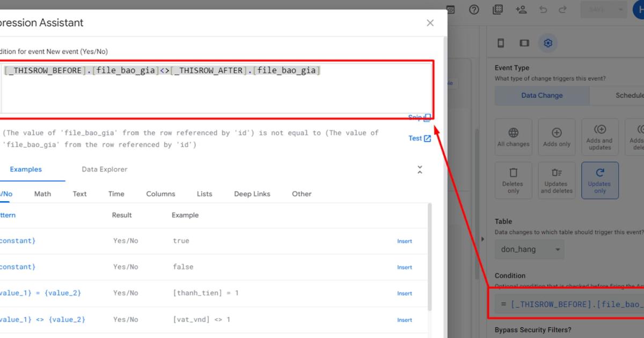Image resolution: width=644 pixels, height=338 pixels.
Task: Open the data grid icon in top toolbar
Action: tap(497, 10)
